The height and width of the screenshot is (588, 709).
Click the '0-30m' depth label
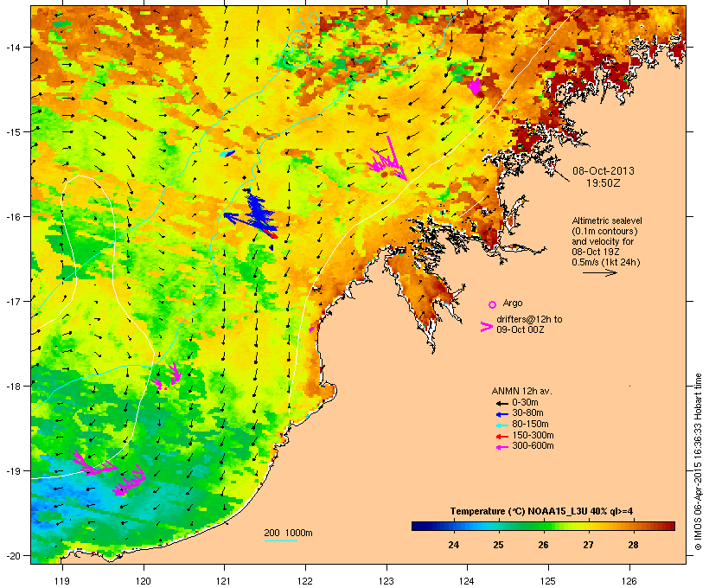tap(525, 403)
